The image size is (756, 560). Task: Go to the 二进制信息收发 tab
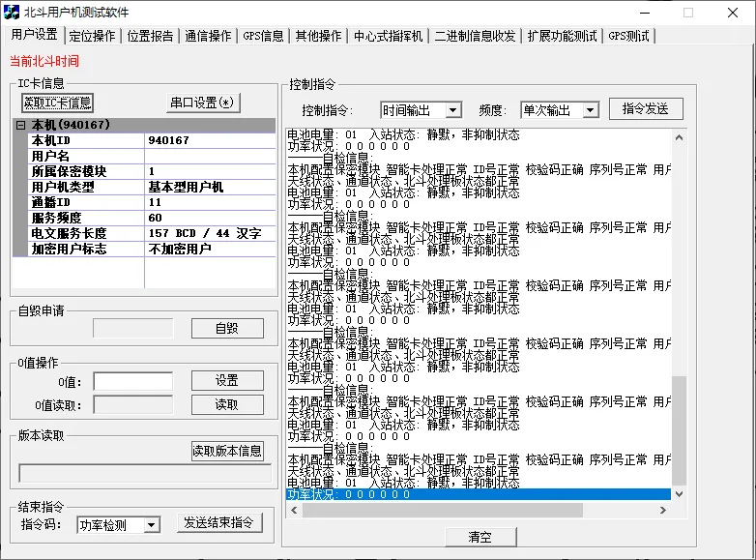475,36
